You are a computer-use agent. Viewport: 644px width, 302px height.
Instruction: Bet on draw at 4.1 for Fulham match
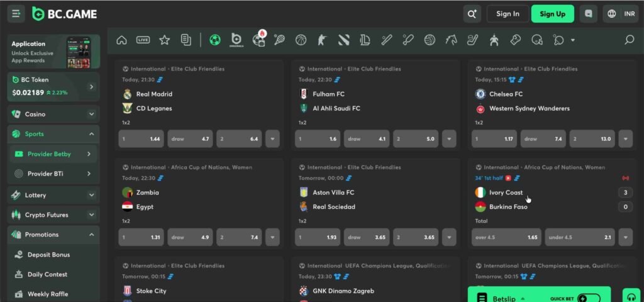(367, 139)
